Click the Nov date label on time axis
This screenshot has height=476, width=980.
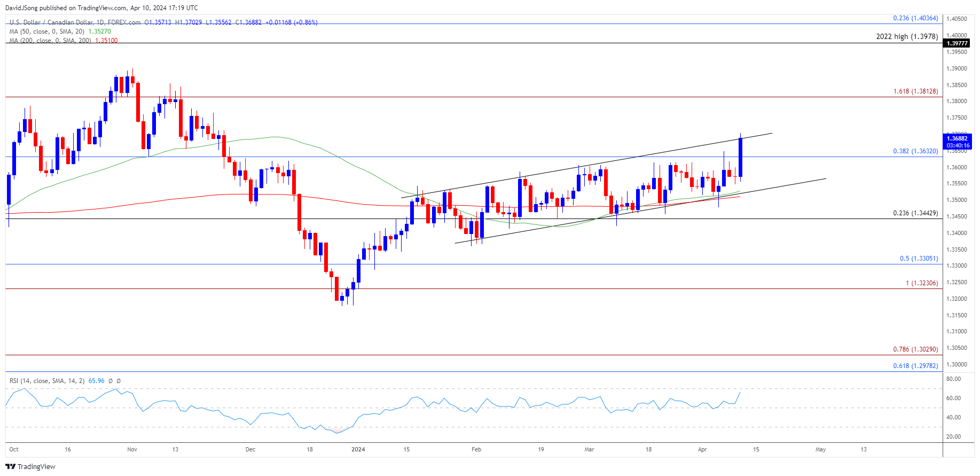pyautogui.click(x=132, y=449)
